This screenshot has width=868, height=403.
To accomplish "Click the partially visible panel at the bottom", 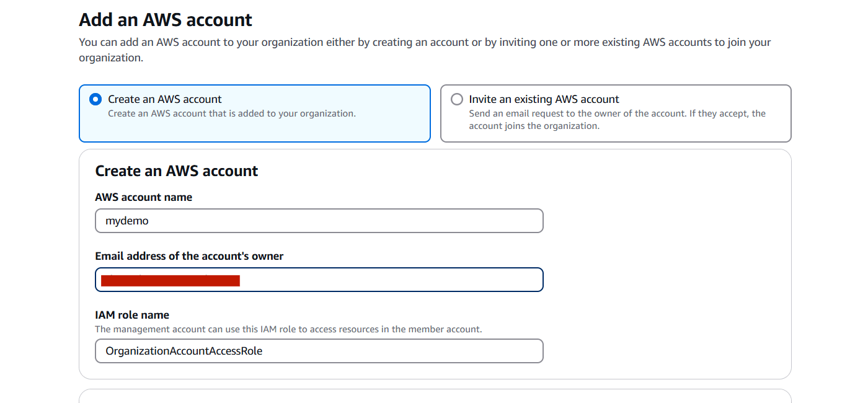I will click(x=435, y=396).
